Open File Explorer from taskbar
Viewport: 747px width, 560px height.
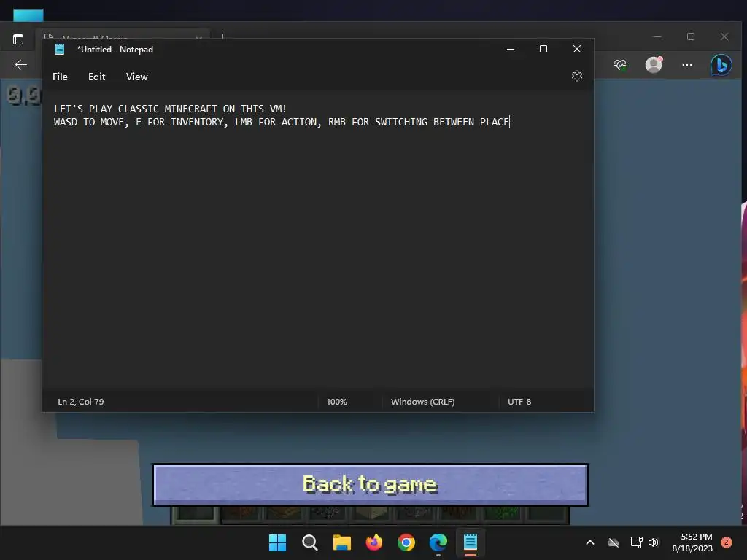tap(341, 542)
